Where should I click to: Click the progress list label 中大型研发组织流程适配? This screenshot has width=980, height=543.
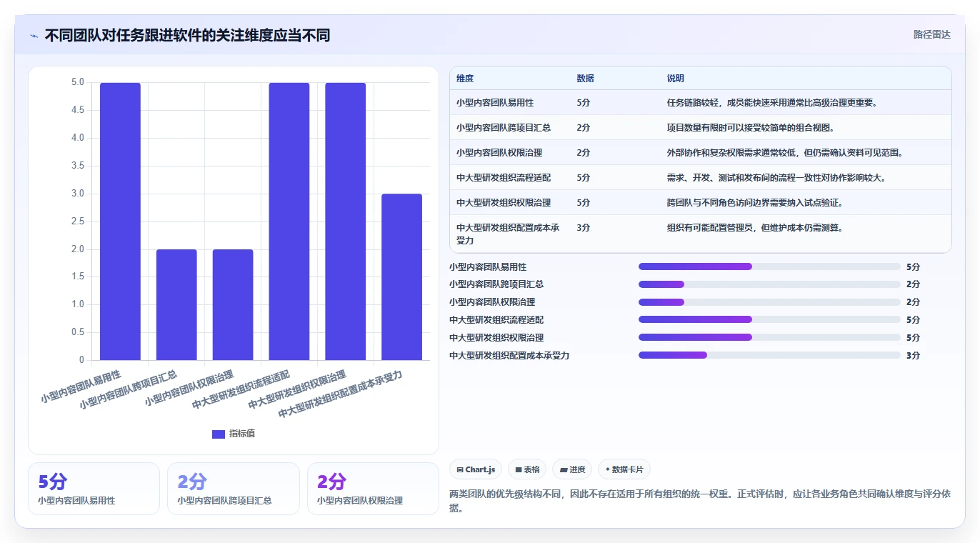click(x=496, y=319)
